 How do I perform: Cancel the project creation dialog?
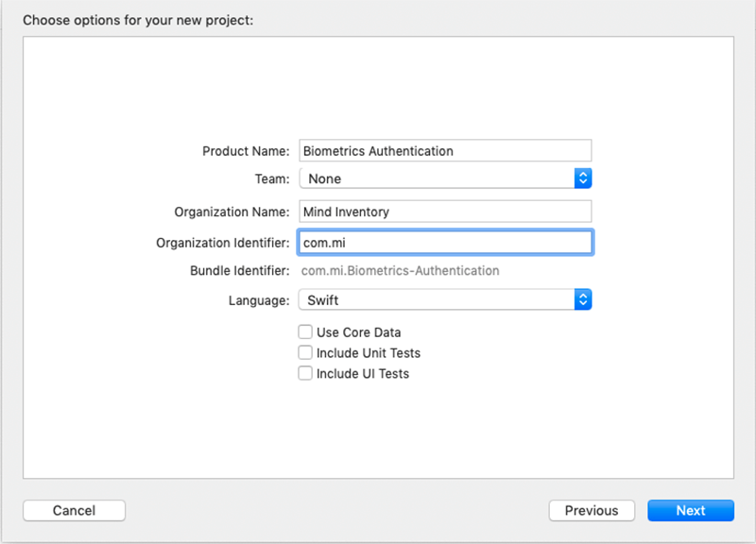click(x=74, y=510)
